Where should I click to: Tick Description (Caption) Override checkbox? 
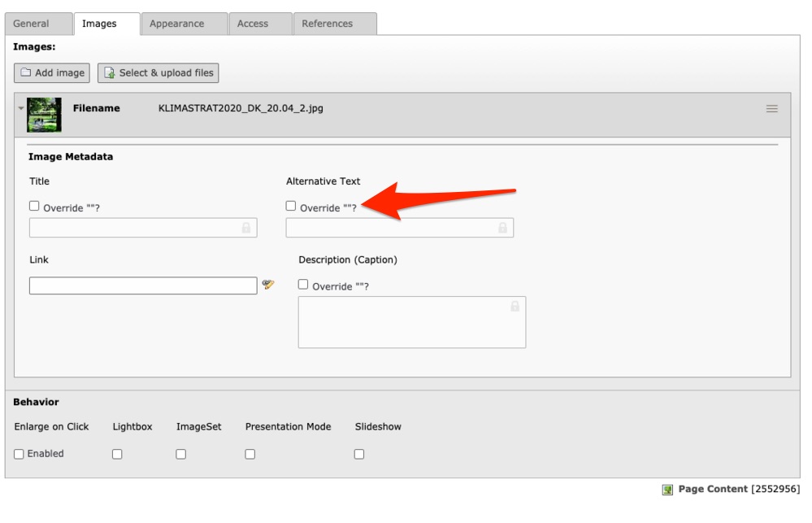(303, 284)
